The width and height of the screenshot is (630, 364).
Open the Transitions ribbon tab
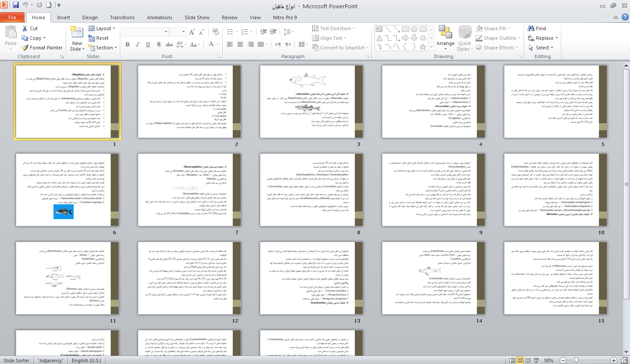[x=122, y=17]
